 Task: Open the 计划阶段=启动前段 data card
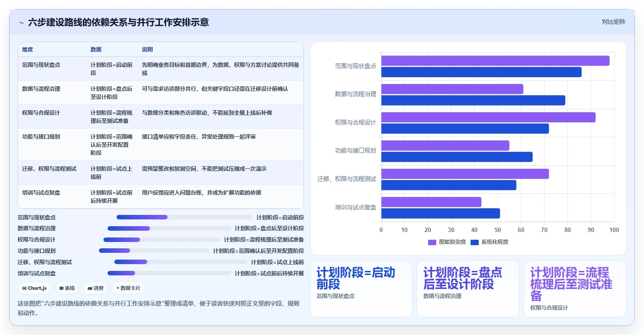click(361, 288)
